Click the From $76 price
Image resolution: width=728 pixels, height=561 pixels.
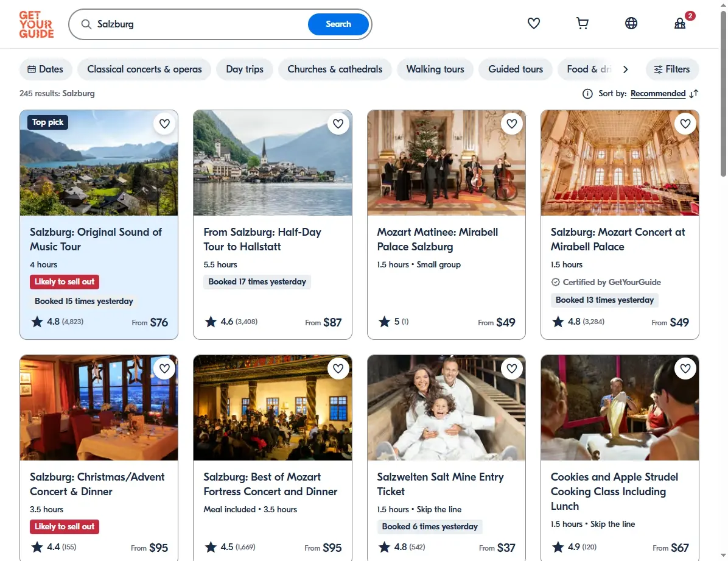pos(150,323)
